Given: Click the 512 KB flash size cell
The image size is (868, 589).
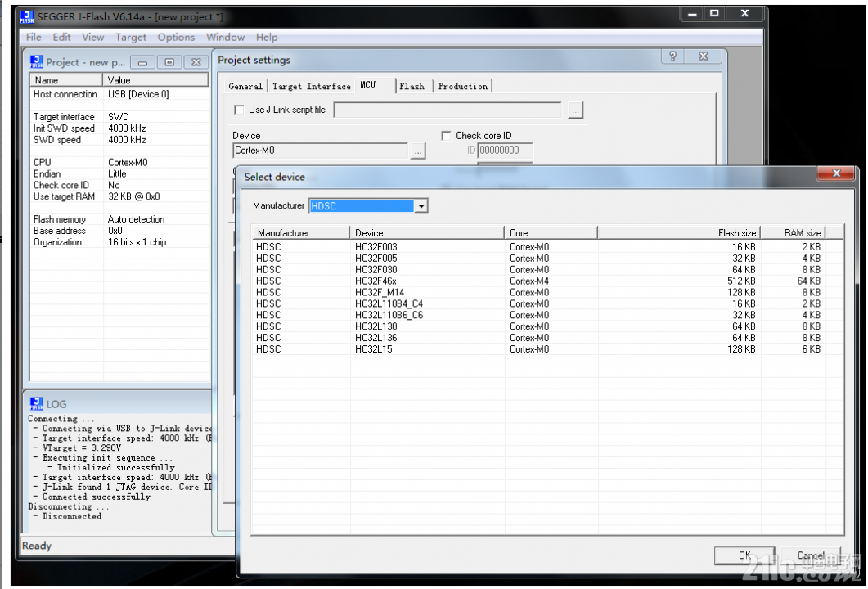Looking at the screenshot, I should click(741, 281).
